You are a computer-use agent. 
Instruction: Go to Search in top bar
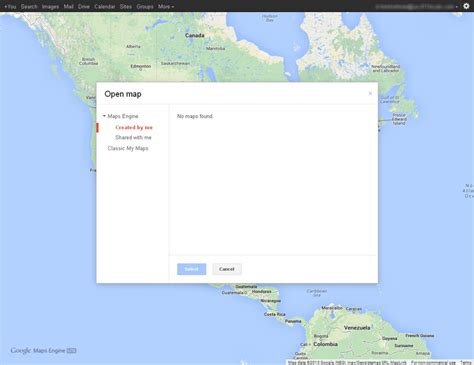(x=29, y=6)
